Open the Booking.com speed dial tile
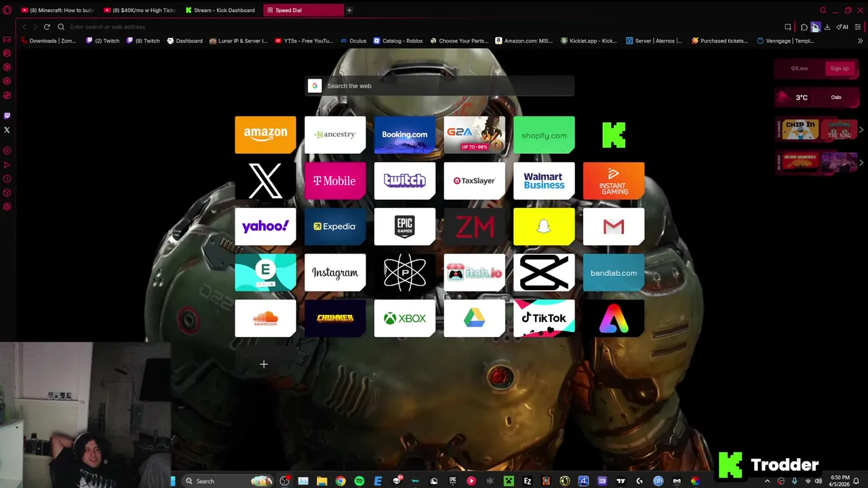This screenshot has width=868, height=488. (405, 135)
